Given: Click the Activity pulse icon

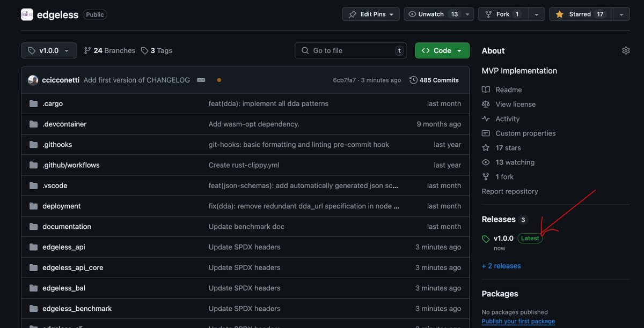Looking at the screenshot, I should click(x=486, y=118).
